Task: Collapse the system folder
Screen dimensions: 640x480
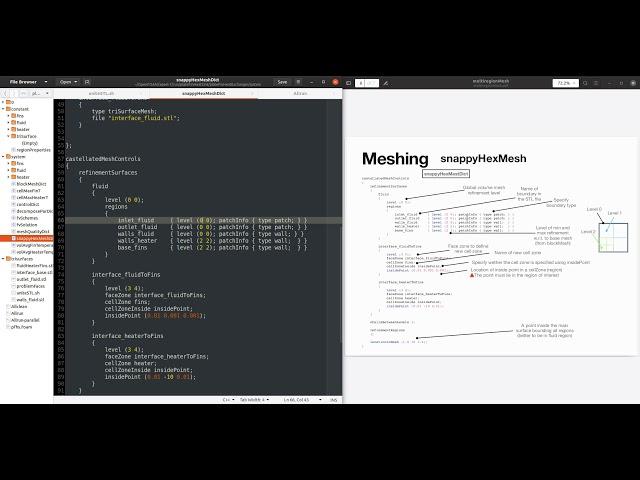Action: click(3, 157)
